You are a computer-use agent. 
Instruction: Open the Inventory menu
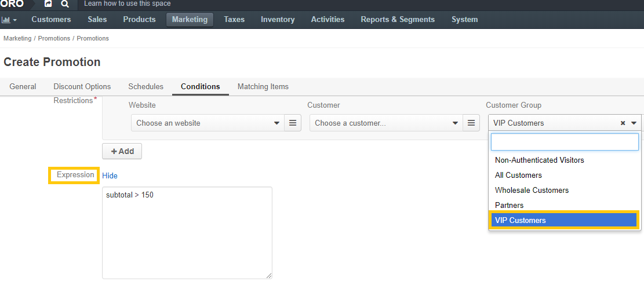coord(278,19)
